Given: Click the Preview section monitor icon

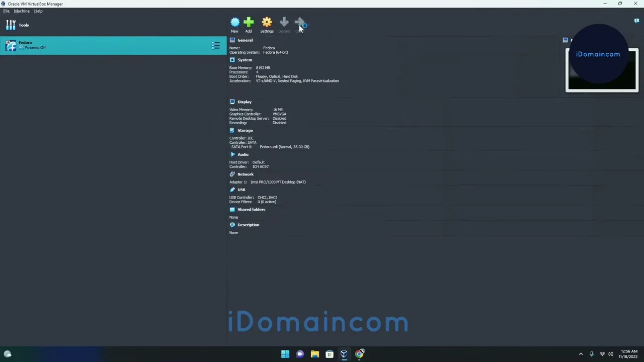Looking at the screenshot, I should pyautogui.click(x=565, y=40).
